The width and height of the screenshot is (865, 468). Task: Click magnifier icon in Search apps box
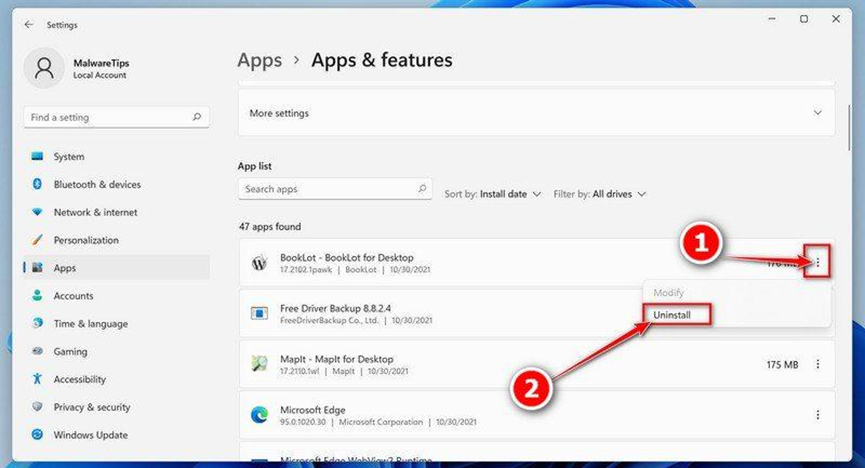(x=422, y=189)
